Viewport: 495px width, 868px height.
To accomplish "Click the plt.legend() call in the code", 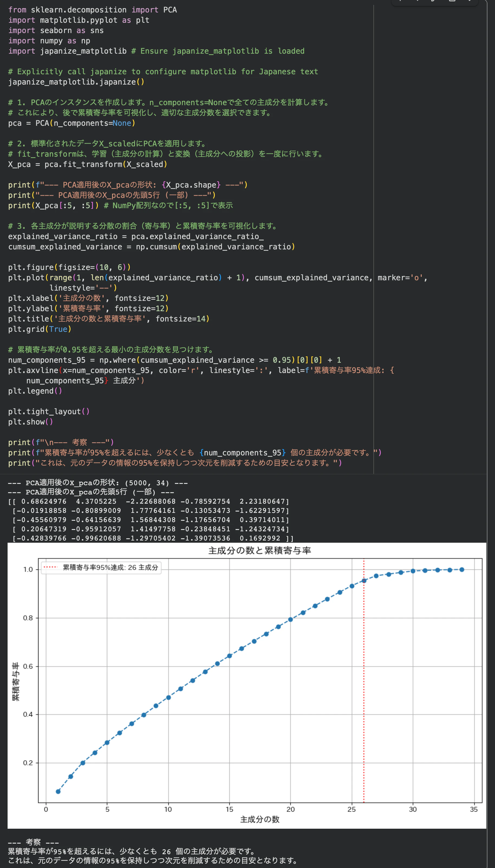I will 35,391.
